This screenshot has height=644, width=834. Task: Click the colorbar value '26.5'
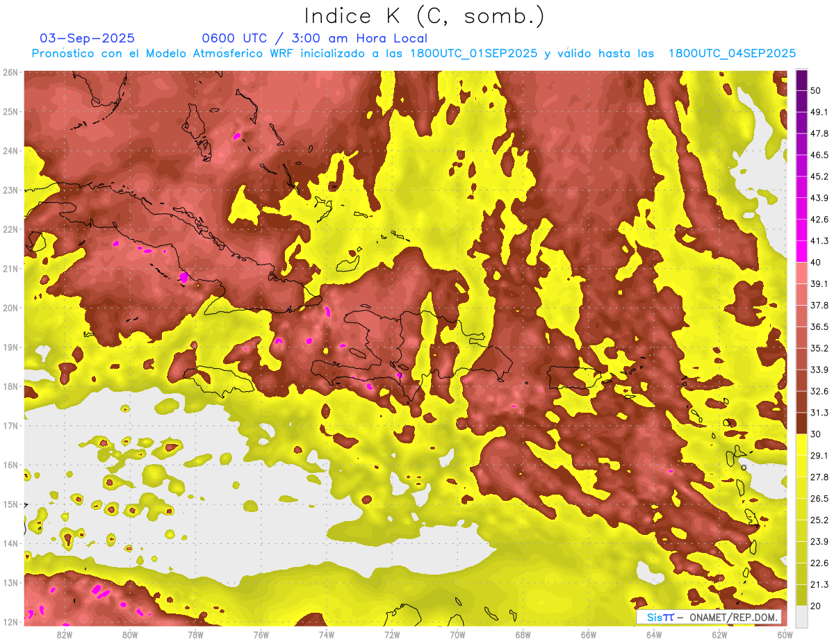coord(819,499)
